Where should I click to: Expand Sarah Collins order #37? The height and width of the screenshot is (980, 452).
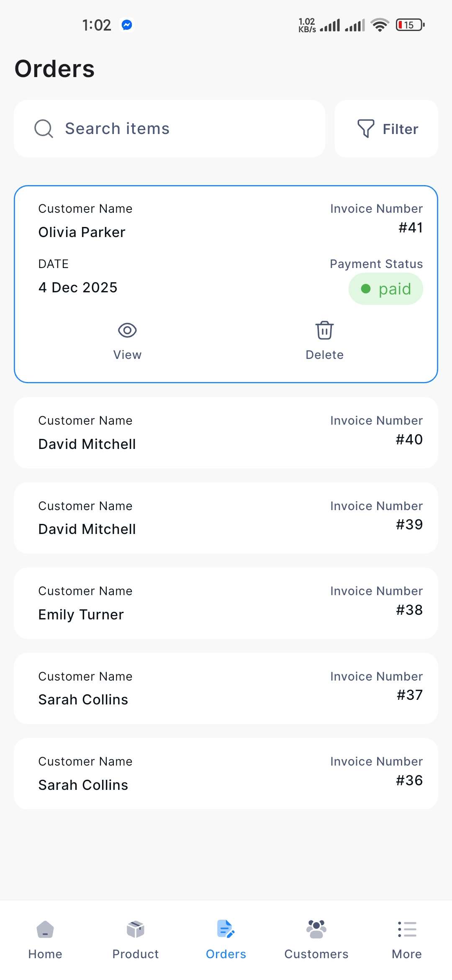click(226, 689)
